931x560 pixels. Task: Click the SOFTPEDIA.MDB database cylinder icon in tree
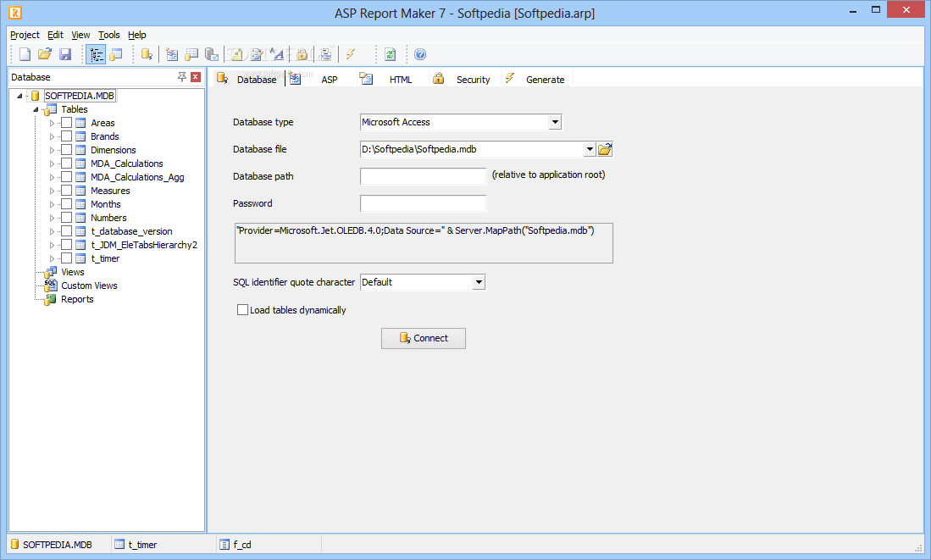35,96
